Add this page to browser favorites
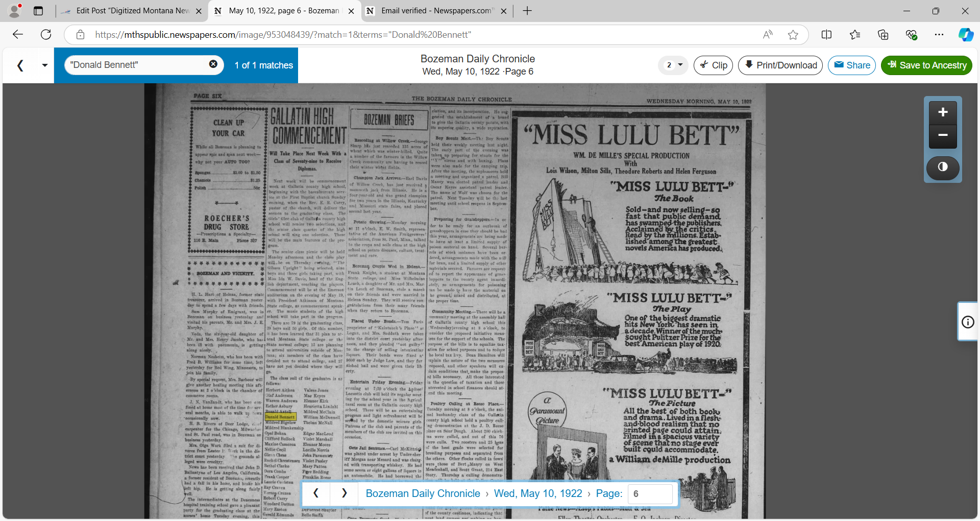Viewport: 980px width, 521px height. tap(793, 35)
